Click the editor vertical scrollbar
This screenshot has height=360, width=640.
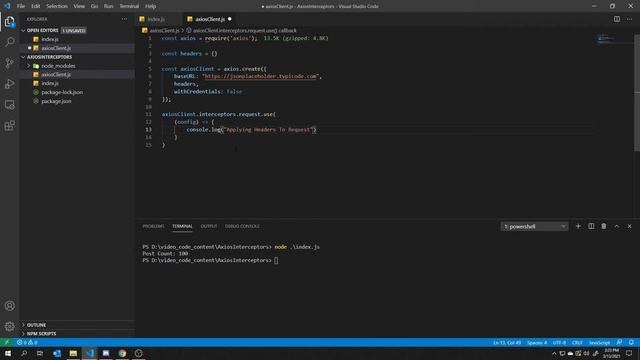(637, 93)
